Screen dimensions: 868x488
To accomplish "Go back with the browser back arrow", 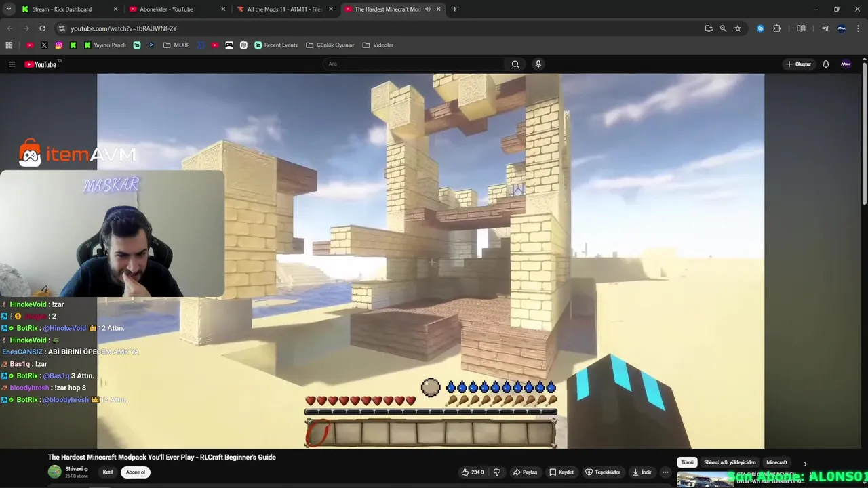I will click(x=9, y=28).
